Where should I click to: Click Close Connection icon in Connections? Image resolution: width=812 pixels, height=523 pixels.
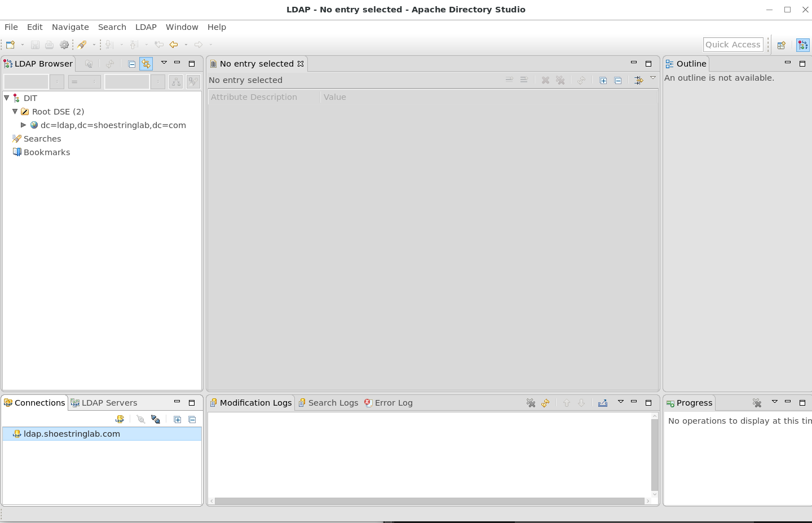click(x=156, y=419)
